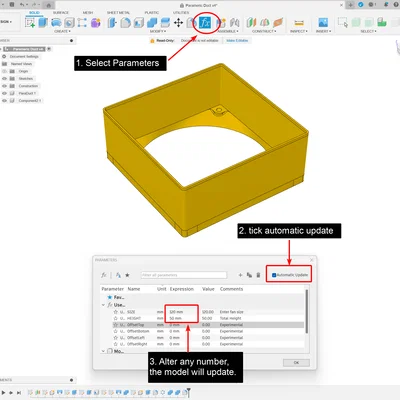Select the Fillet tool
400x400 pixels.
125,23
